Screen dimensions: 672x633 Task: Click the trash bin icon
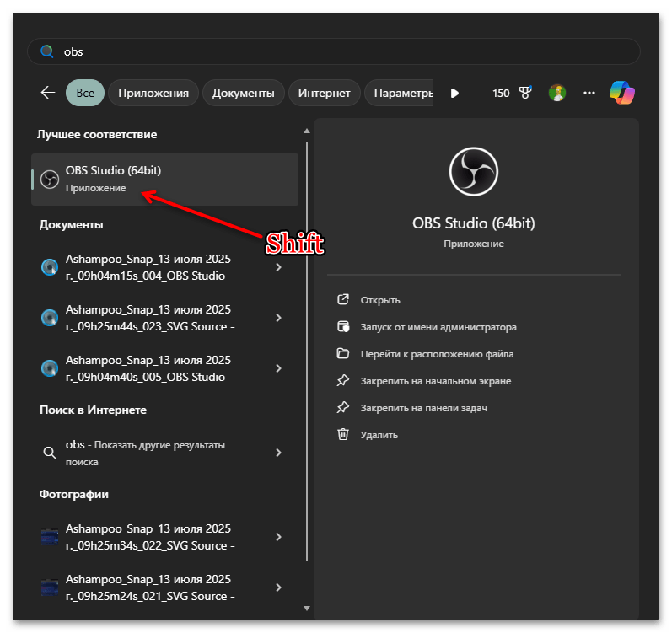point(343,434)
